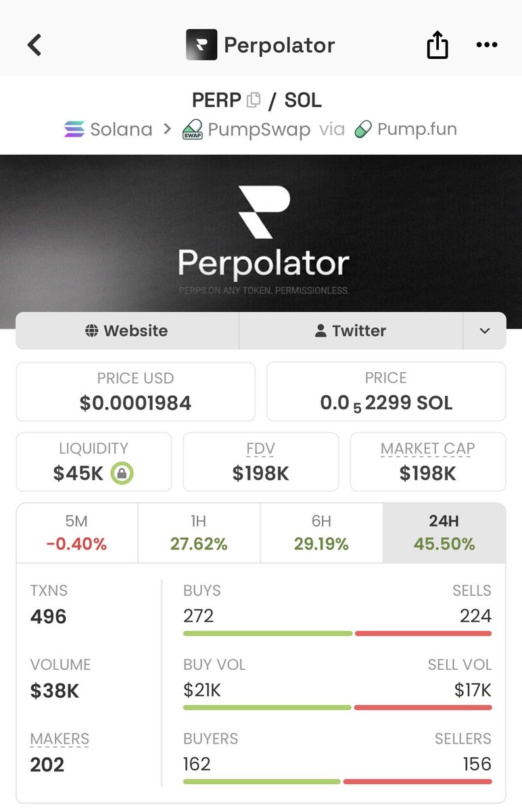Tap the Solana chain icon

74,129
